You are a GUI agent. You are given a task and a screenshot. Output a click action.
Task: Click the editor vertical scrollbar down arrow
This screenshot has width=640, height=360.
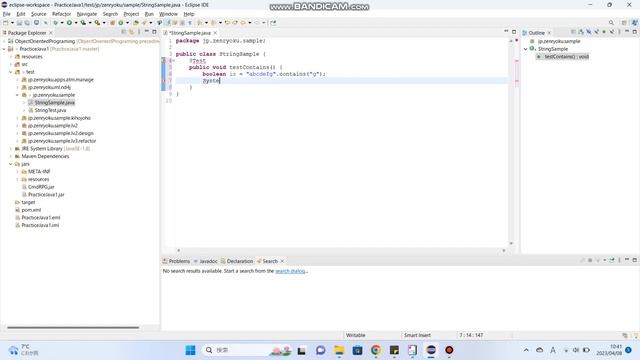pyautogui.click(x=511, y=244)
